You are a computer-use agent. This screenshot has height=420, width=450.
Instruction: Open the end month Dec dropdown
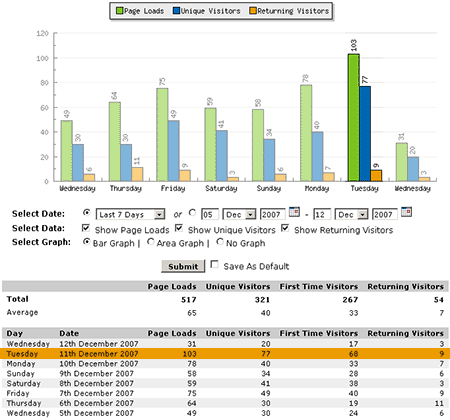point(351,214)
